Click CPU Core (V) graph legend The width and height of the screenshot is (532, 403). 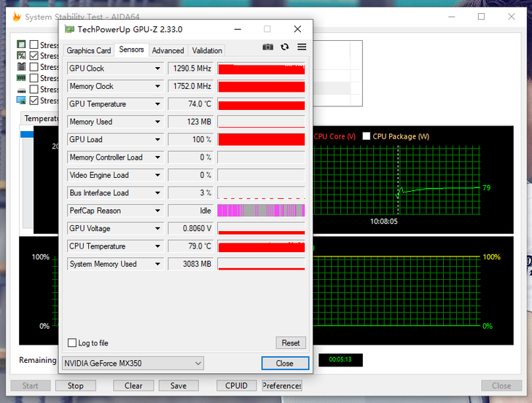[x=335, y=136]
